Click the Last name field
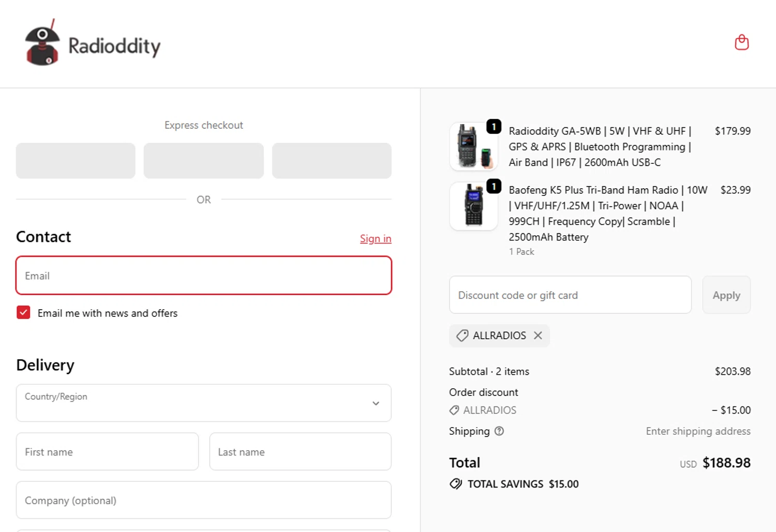This screenshot has height=532, width=776. (x=300, y=451)
